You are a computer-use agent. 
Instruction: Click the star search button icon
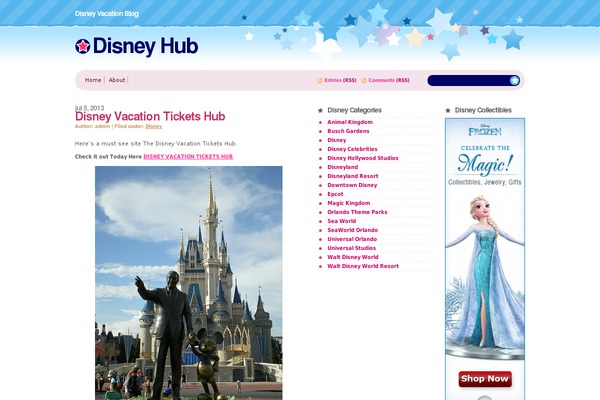coord(514,80)
